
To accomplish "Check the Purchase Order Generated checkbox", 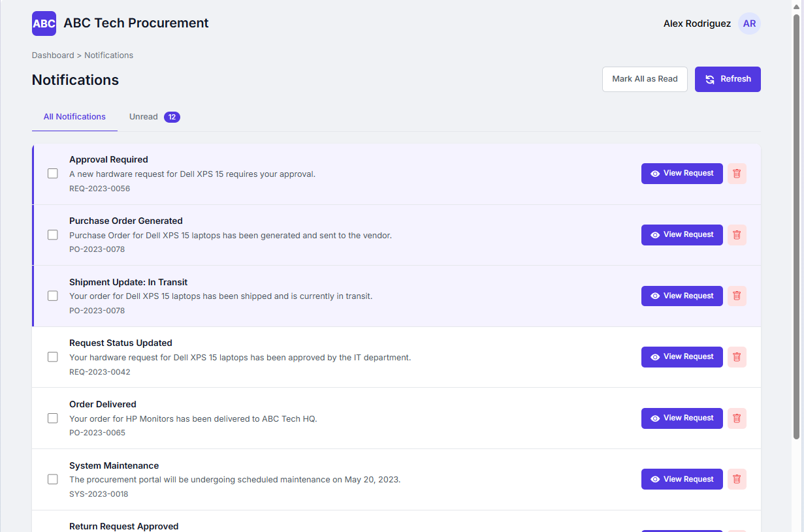I will click(53, 235).
